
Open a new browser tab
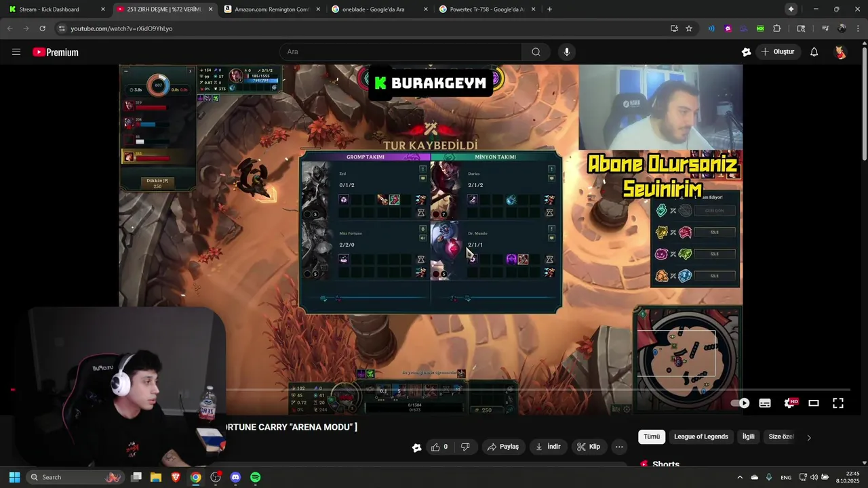coord(549,9)
